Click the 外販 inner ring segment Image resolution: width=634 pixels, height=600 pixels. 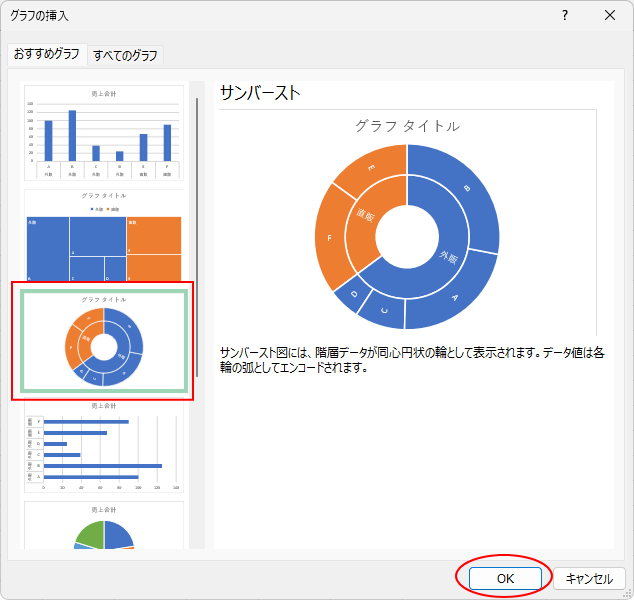pyautogui.click(x=450, y=257)
